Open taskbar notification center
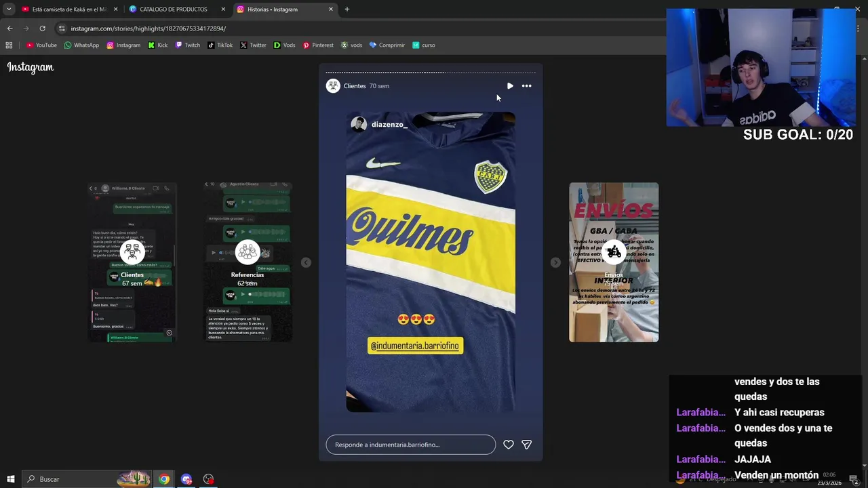 [854, 479]
